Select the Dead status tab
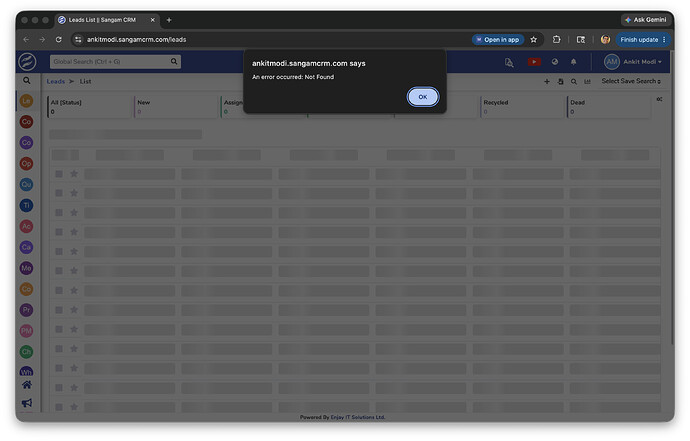Image resolution: width=690 pixels, height=441 pixels. [609, 107]
